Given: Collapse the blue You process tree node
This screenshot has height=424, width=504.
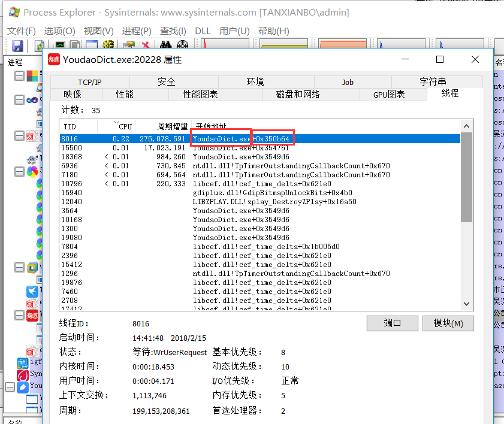Looking at the screenshot, I should tap(10, 387).
